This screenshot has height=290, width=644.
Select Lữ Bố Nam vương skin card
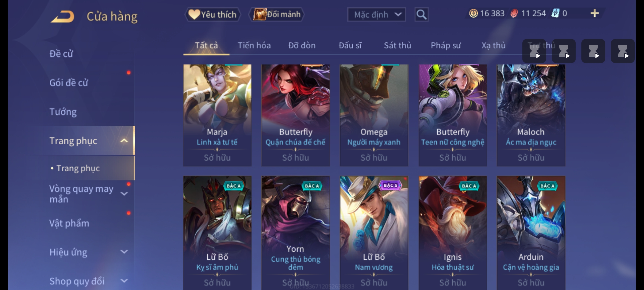374,233
